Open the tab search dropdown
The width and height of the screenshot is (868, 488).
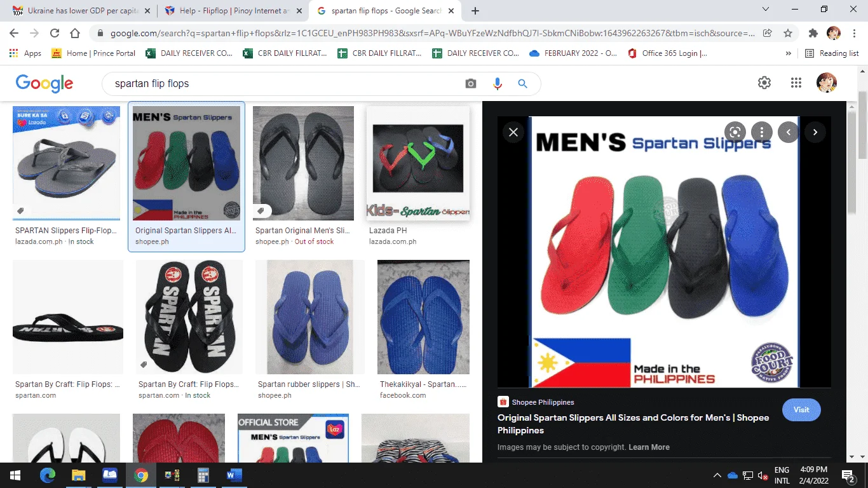(x=766, y=10)
